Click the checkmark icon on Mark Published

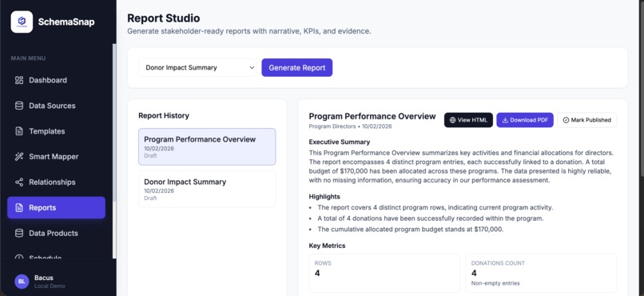click(566, 120)
